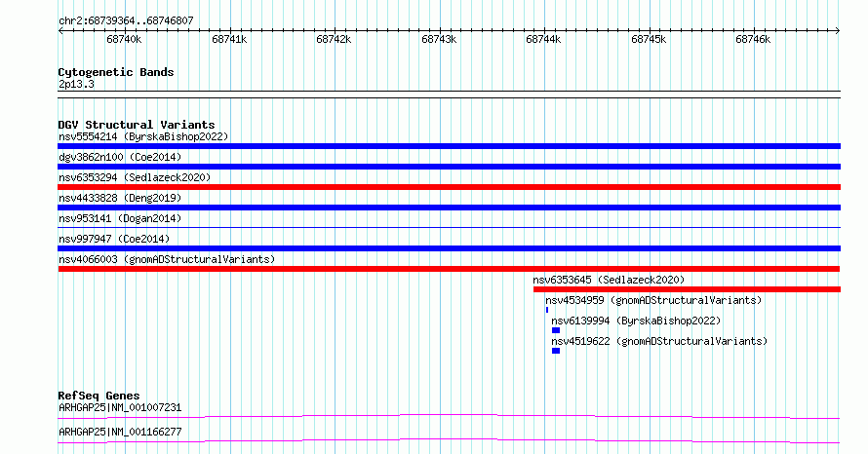Open gene label ARHGAP25|NM_001007231
The height and width of the screenshot is (454, 868).
120,408
